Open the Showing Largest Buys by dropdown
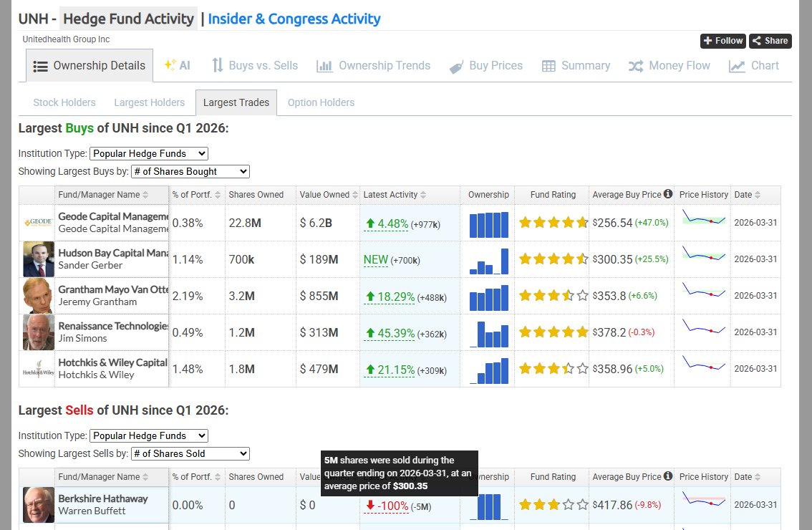Screen dimensions: 812x530 coord(190,171)
